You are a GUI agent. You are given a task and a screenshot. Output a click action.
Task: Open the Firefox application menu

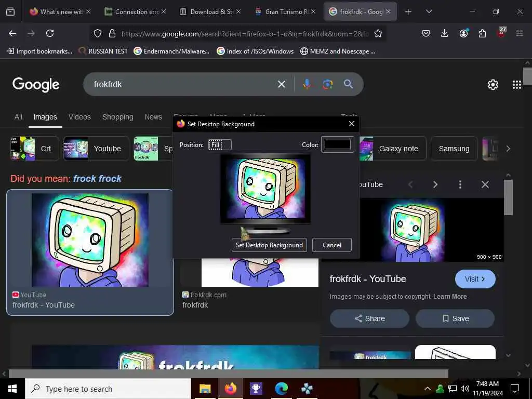(520, 33)
